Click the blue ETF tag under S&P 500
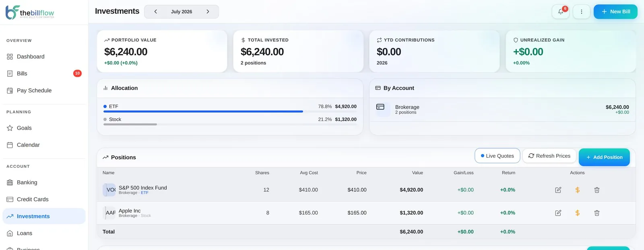This screenshot has width=644, height=250. click(144, 193)
